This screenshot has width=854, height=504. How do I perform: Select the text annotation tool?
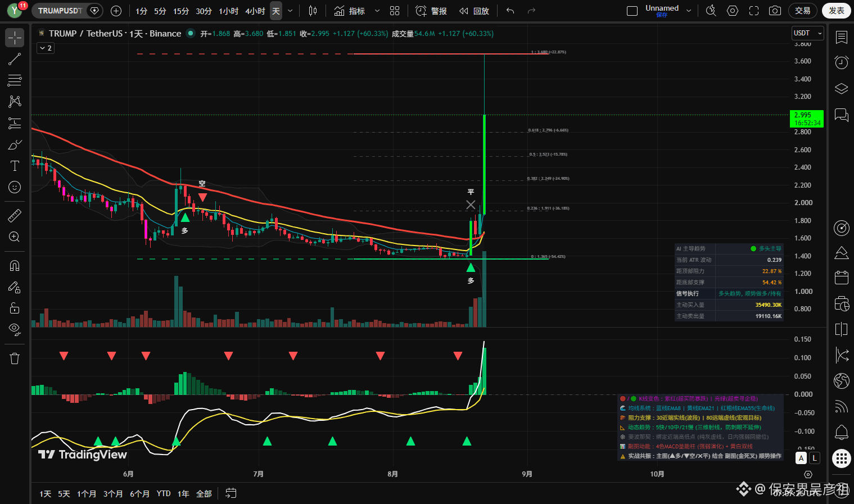click(15, 166)
